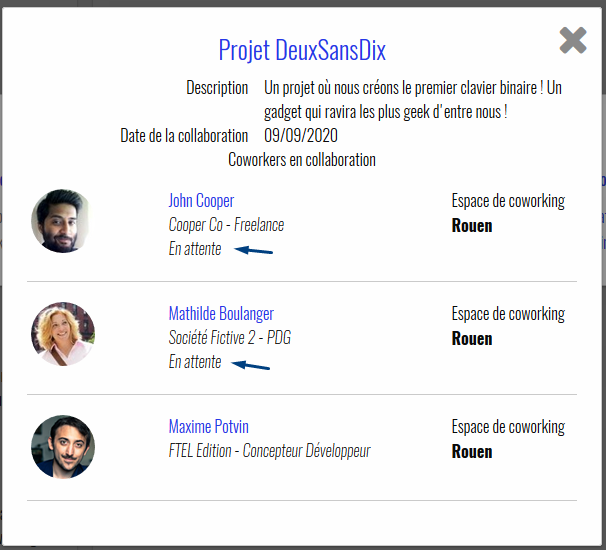
Task: Click Rouen in Maxime Potvin's row
Action: (x=472, y=451)
